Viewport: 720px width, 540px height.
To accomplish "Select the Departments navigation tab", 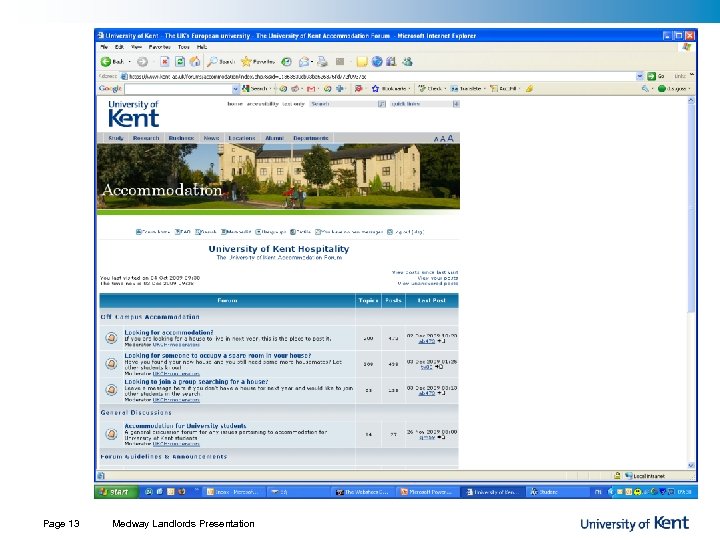I will pos(311,138).
